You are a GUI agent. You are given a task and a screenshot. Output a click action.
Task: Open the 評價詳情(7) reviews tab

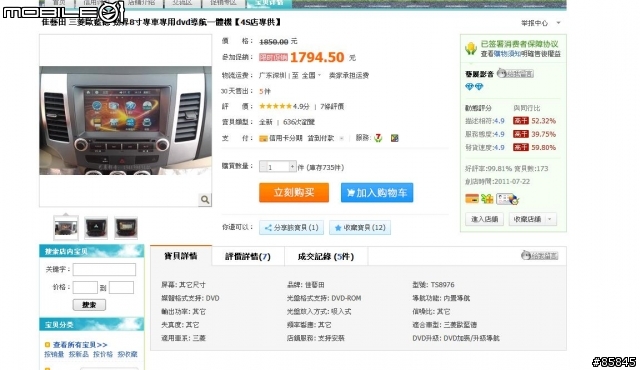tap(248, 257)
